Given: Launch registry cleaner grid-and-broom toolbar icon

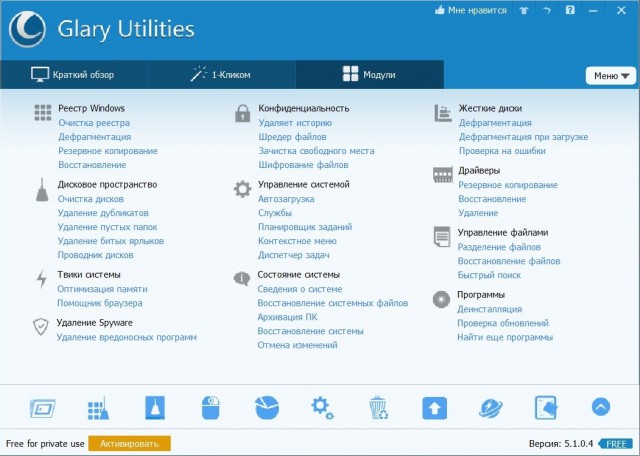Looking at the screenshot, I should (x=98, y=408).
